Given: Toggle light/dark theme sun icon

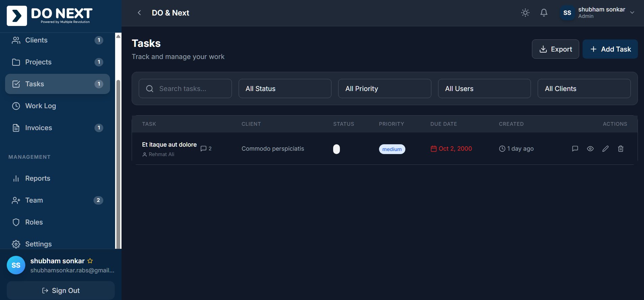Looking at the screenshot, I should pyautogui.click(x=525, y=13).
